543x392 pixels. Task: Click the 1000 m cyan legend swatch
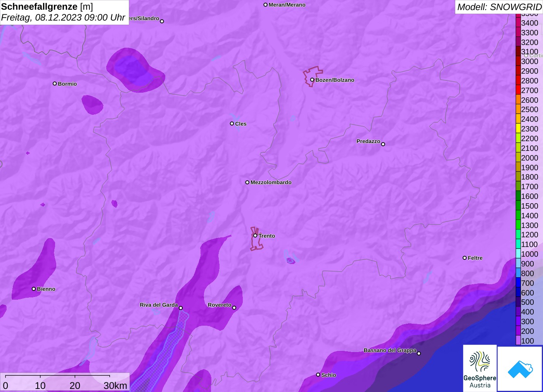click(x=518, y=254)
